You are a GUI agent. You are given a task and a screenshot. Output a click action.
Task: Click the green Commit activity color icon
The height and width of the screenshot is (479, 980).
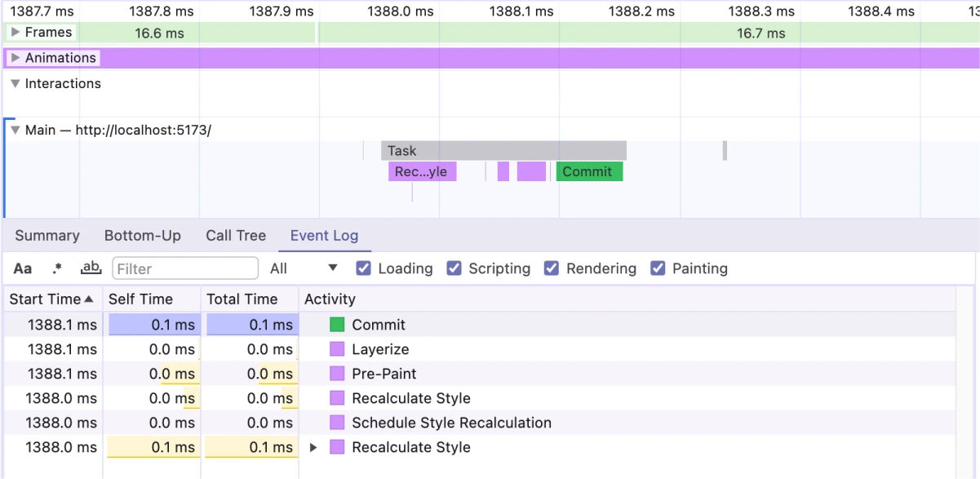tap(337, 325)
